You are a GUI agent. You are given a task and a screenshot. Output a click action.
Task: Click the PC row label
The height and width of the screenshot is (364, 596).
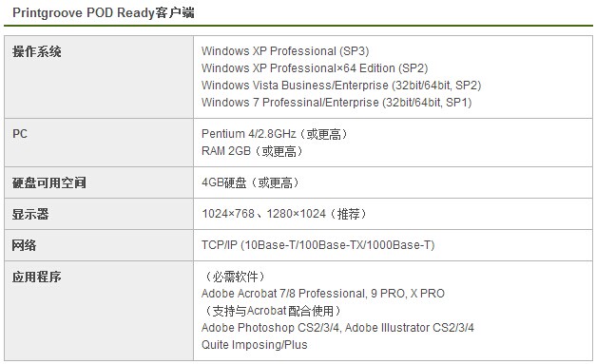20,134
